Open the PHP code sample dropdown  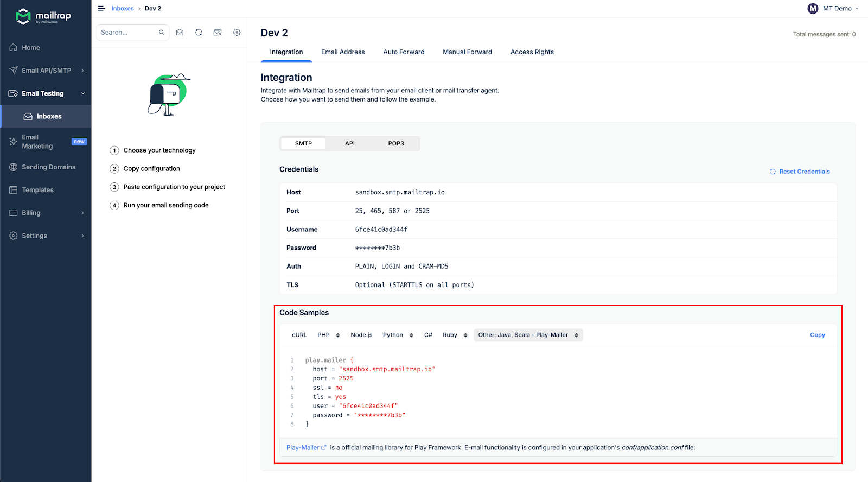click(x=329, y=335)
